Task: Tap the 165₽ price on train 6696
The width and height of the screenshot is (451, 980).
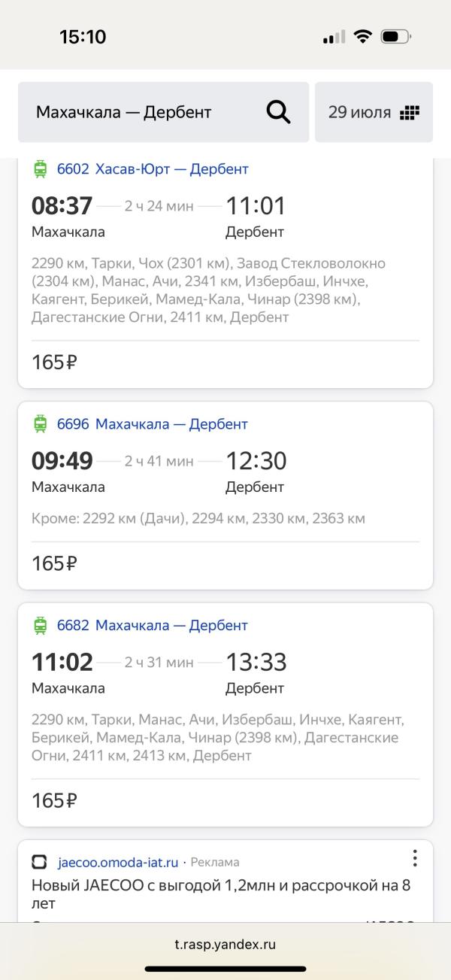Action: [54, 563]
